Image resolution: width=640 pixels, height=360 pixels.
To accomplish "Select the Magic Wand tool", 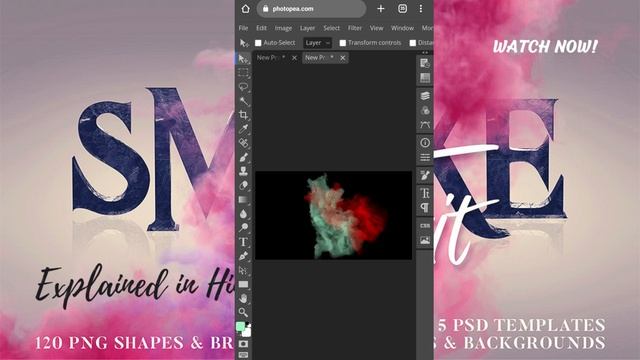I will click(x=243, y=101).
